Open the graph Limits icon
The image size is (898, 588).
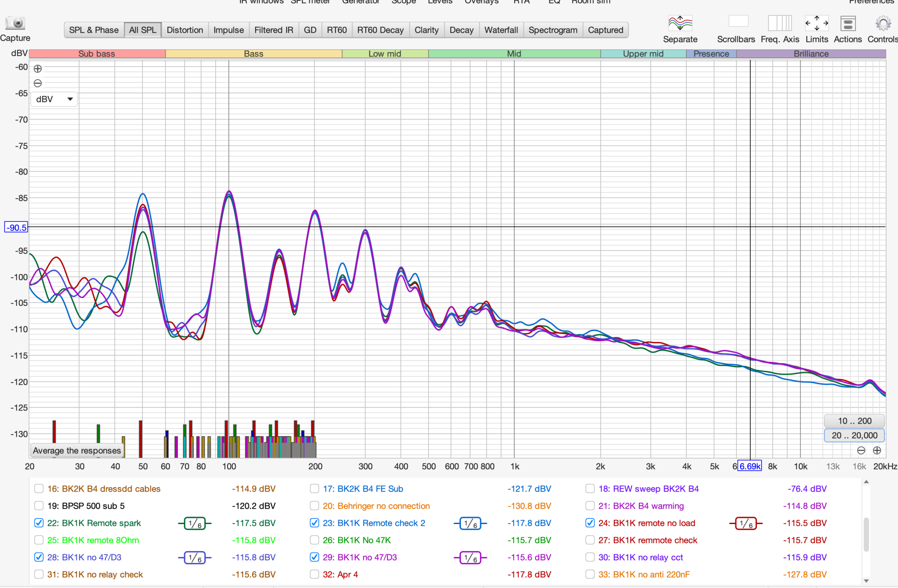pyautogui.click(x=817, y=23)
